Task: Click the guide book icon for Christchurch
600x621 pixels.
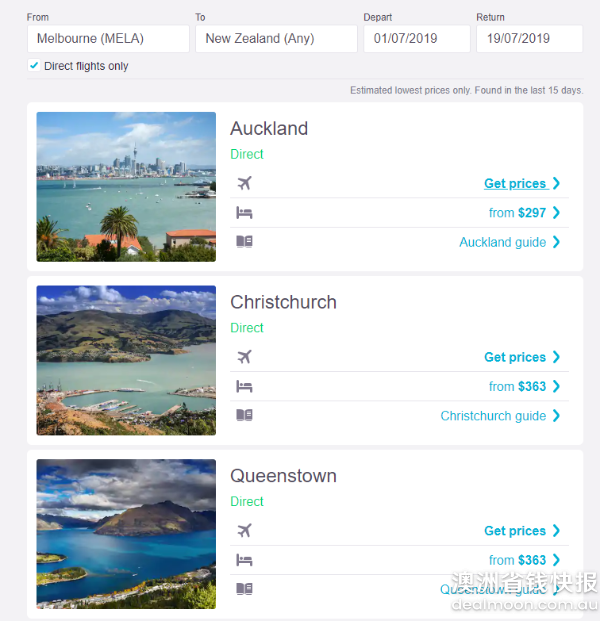Action: coord(244,415)
